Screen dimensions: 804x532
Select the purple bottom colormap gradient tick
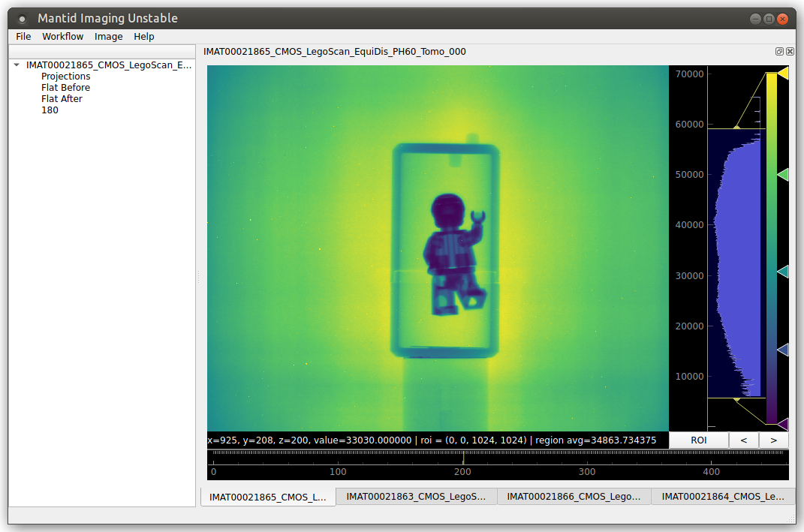[783, 424]
